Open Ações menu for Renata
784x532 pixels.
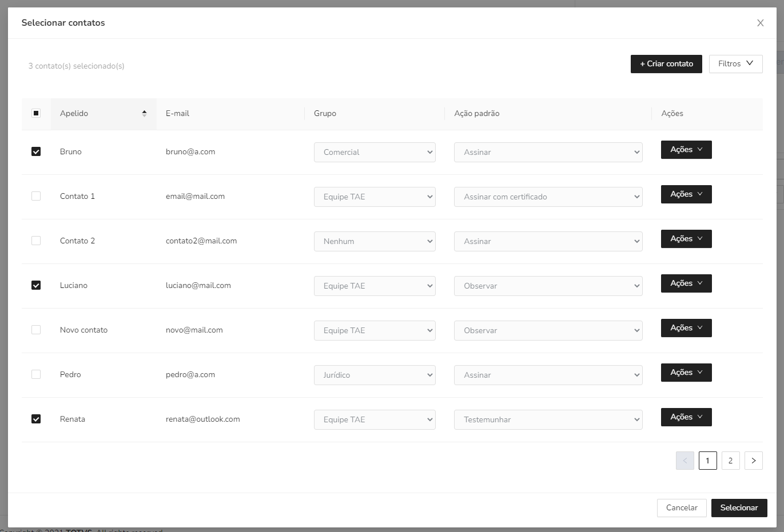[686, 417]
